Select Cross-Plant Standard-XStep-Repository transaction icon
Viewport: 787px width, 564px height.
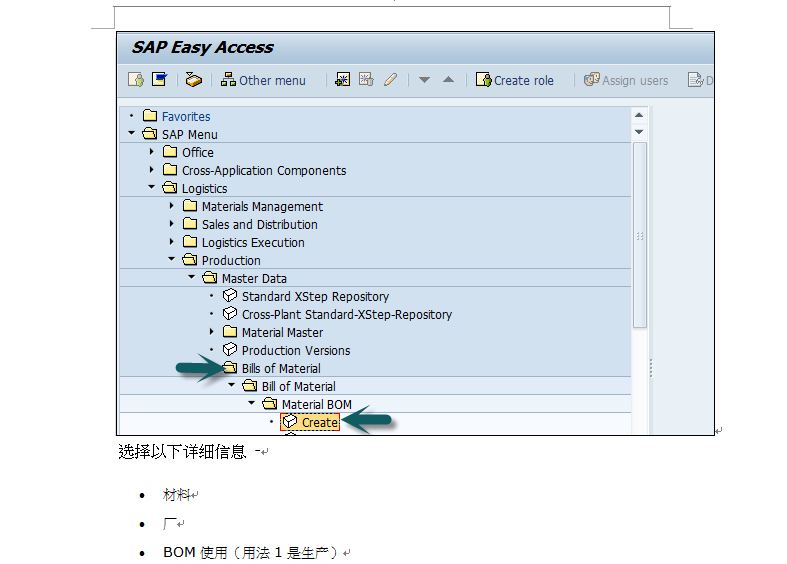click(x=229, y=314)
